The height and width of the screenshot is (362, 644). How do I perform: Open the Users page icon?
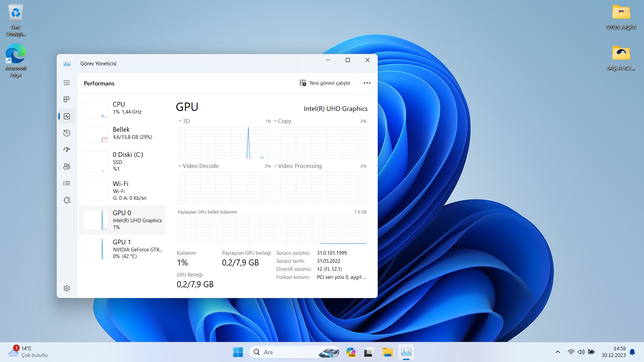(x=67, y=166)
